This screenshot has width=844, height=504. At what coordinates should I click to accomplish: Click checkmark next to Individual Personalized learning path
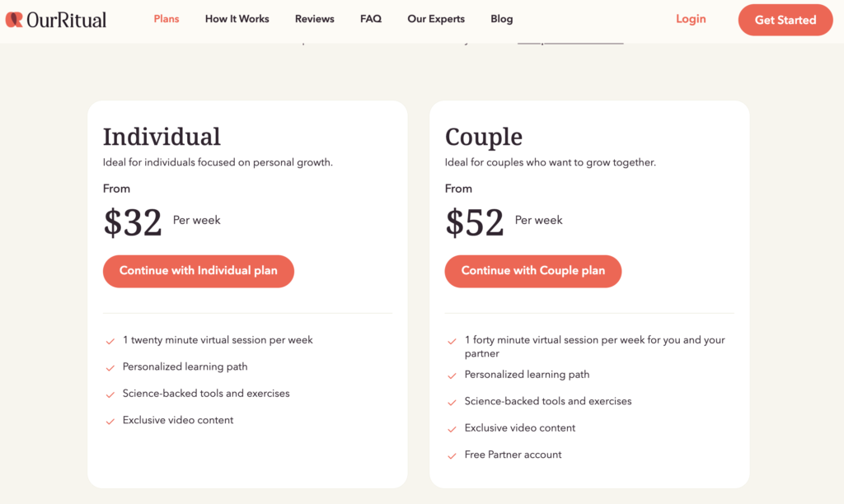click(x=110, y=368)
